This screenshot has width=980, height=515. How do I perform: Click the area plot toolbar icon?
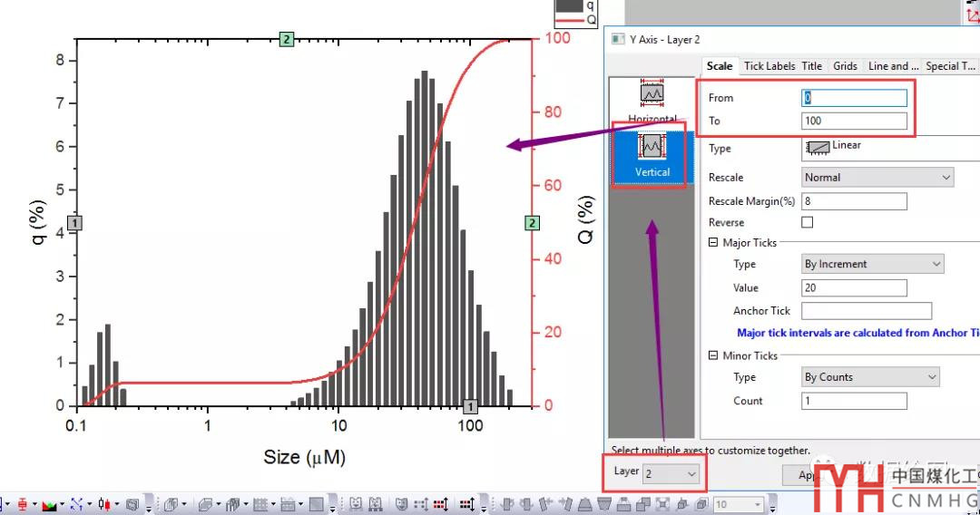click(49, 504)
